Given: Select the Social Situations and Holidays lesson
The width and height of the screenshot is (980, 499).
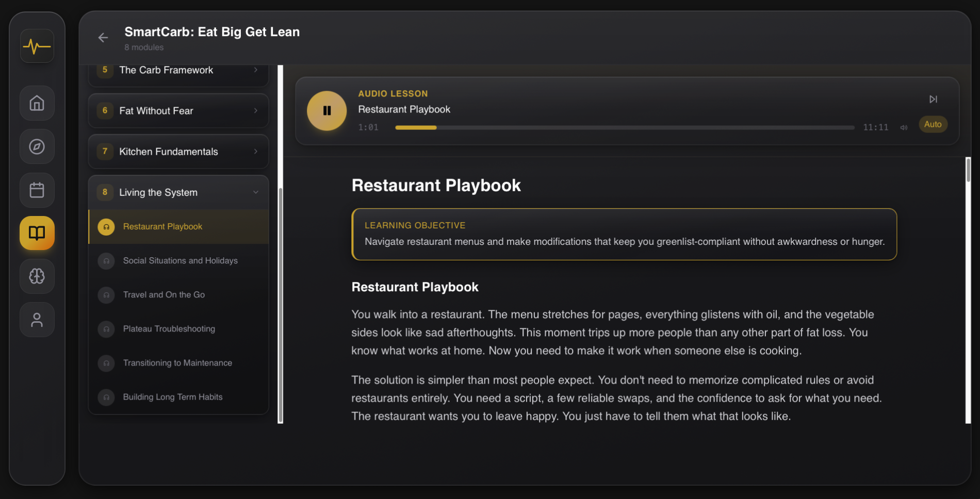Looking at the screenshot, I should tap(180, 261).
